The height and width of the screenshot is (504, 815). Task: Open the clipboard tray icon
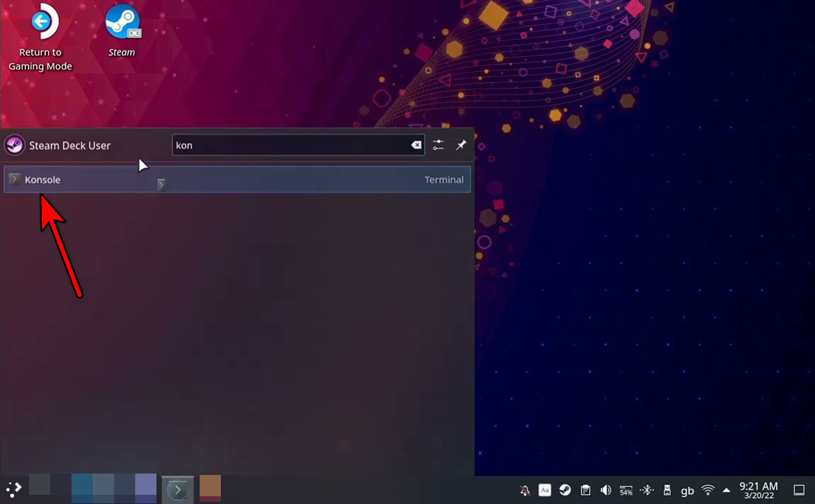point(586,490)
